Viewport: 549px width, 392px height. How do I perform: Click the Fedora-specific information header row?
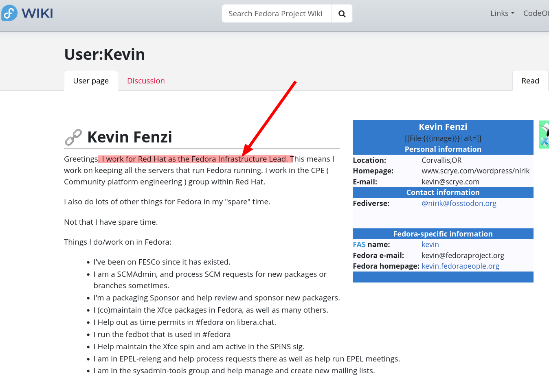click(x=443, y=234)
